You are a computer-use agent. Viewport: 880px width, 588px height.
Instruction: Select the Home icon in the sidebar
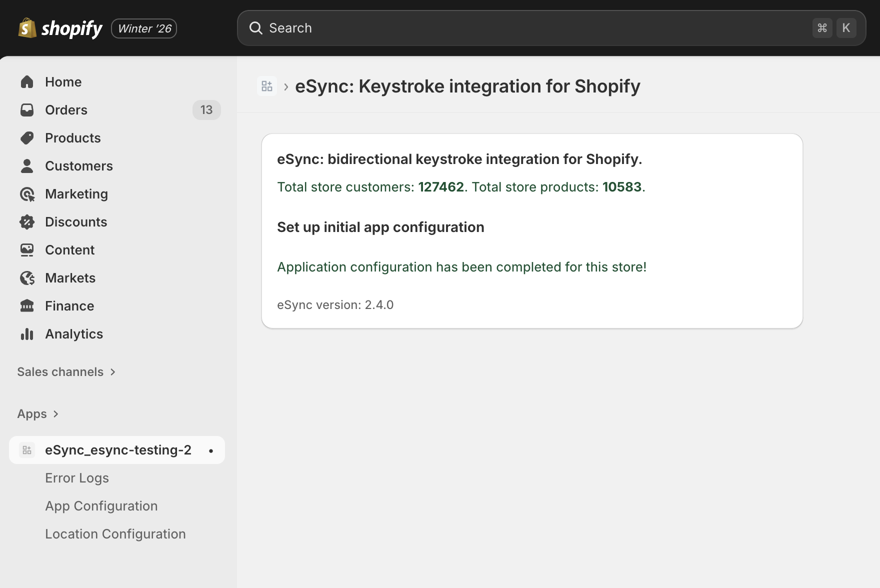pyautogui.click(x=27, y=81)
